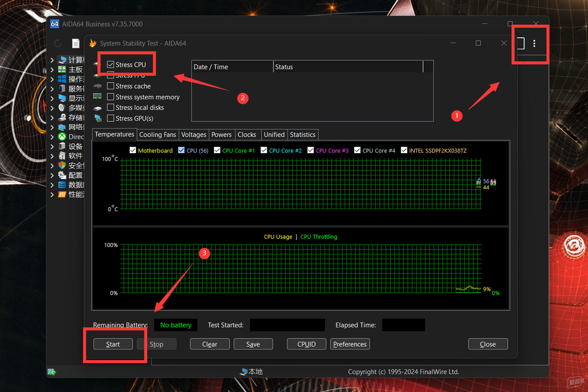Viewport: 588px width, 392px height.
Task: Toggle the Motherboard temperature checkbox
Action: click(x=133, y=150)
